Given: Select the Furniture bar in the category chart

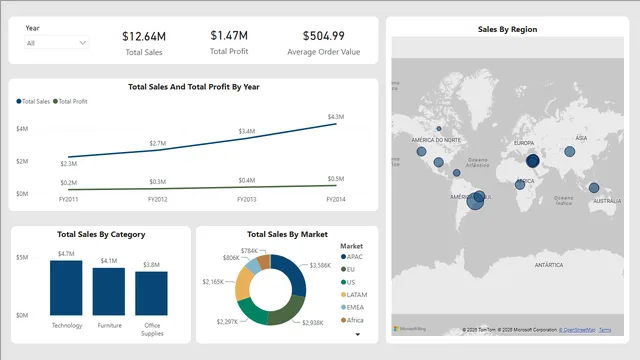Looking at the screenshot, I should 109,291.
